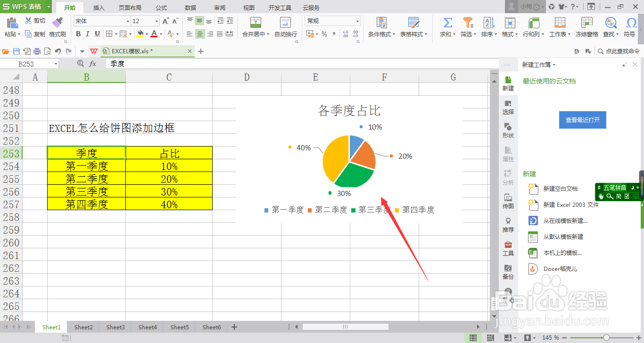This screenshot has width=644, height=343.
Task: Toggle top vertical alignment
Action: (x=190, y=21)
